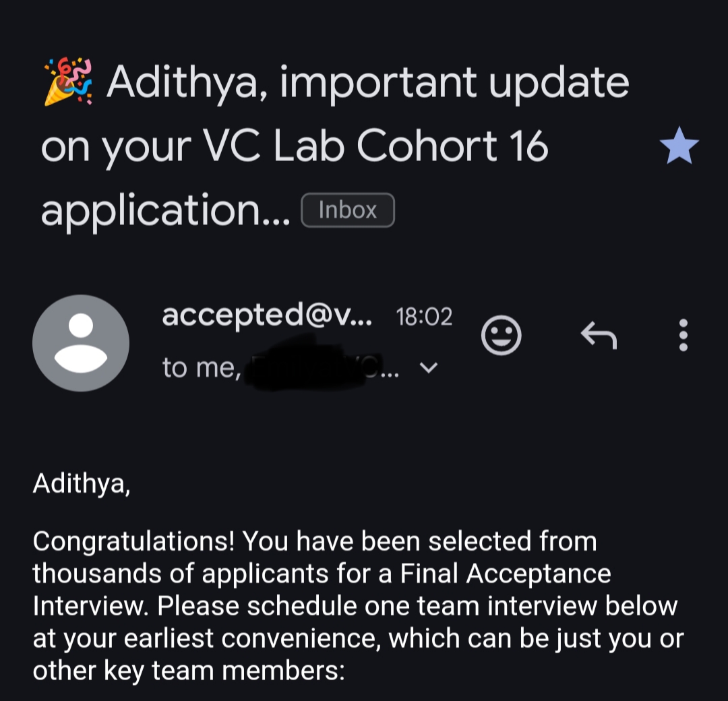Open the sender's profile avatar
The image size is (728, 701).
click(81, 343)
